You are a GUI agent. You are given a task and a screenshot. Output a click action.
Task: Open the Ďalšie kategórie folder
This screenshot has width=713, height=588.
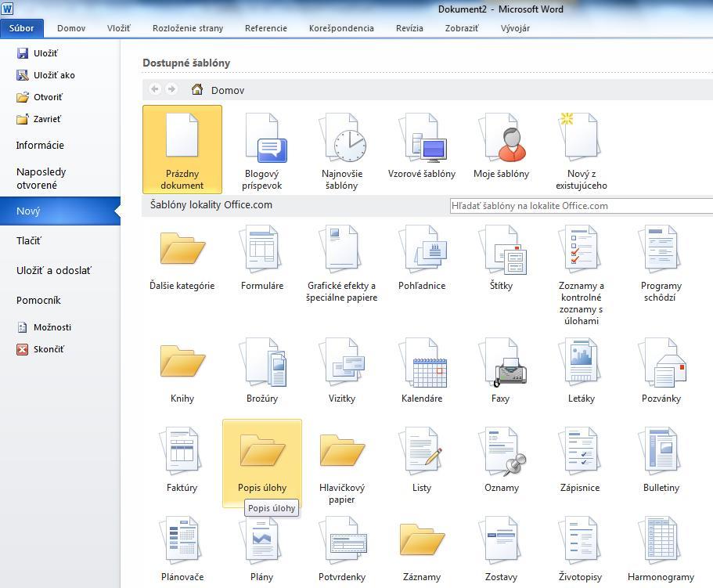[x=182, y=258]
